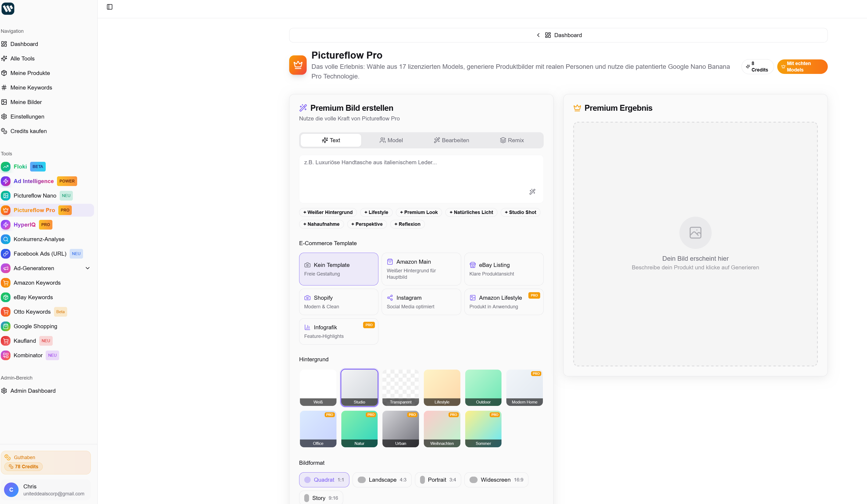
Task: Click the orange Pictureflow Pro crown icon
Action: click(298, 65)
